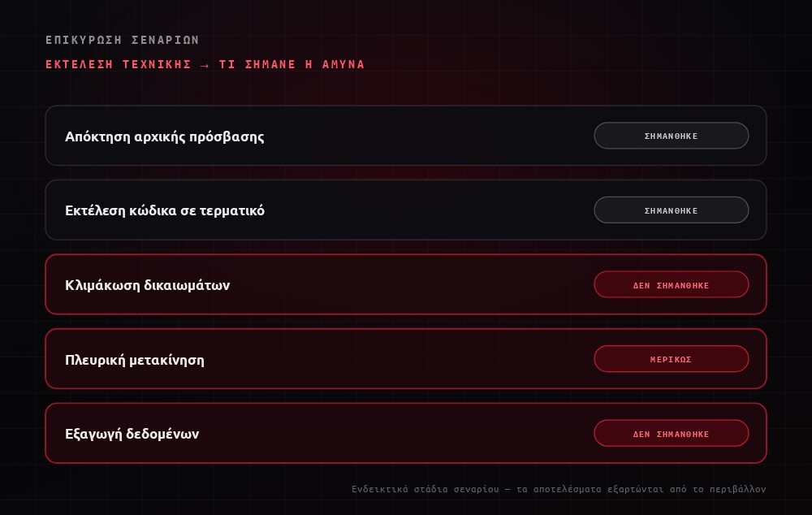Click ΔΕΝ ΣΗΜΑΝΘΗΚΕ badge for Εξαγωγή δεδομένων
Viewport: 812px width, 515px height.
pyautogui.click(x=672, y=434)
